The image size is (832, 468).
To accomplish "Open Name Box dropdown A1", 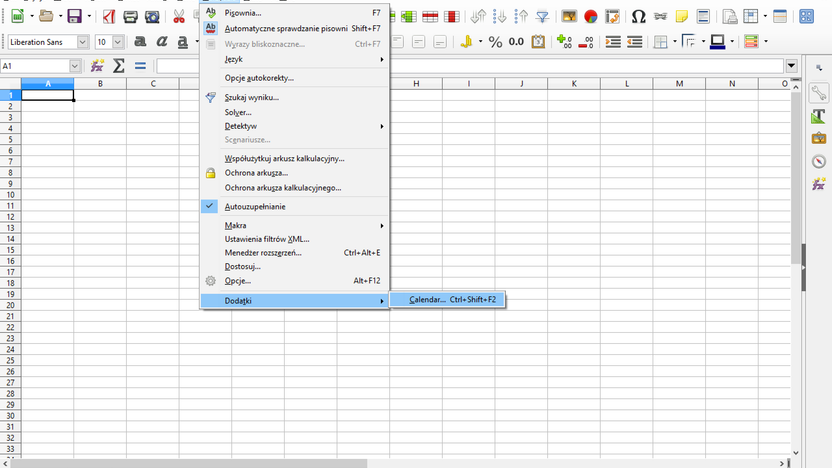I will (75, 66).
